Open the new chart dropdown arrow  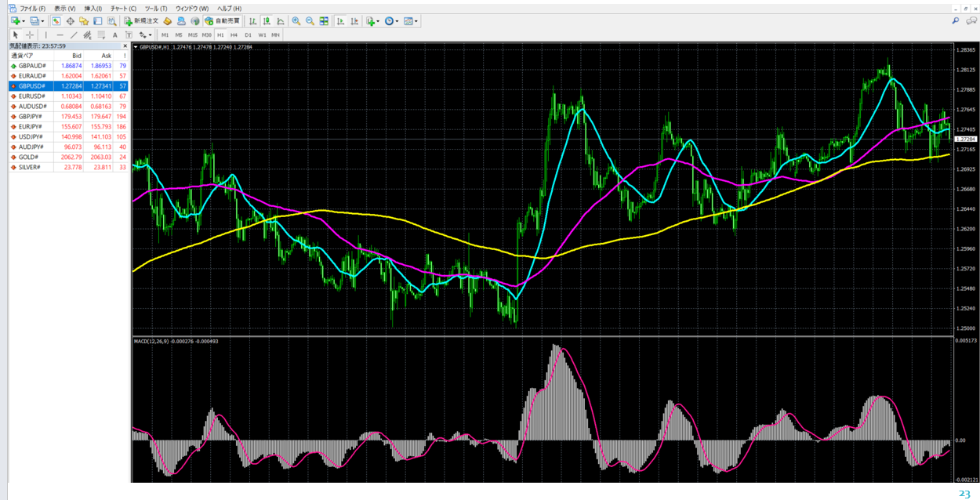tap(24, 21)
